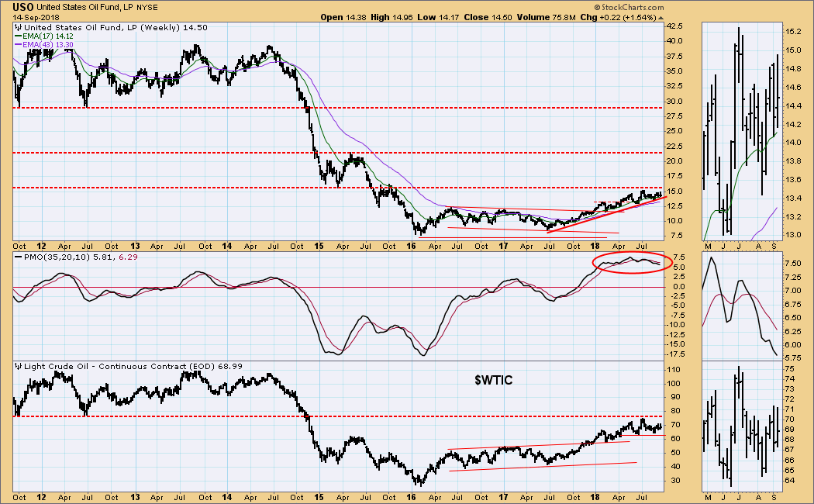Click the green EMA(17) legend line swatch
The width and height of the screenshot is (814, 504).
[18, 36]
